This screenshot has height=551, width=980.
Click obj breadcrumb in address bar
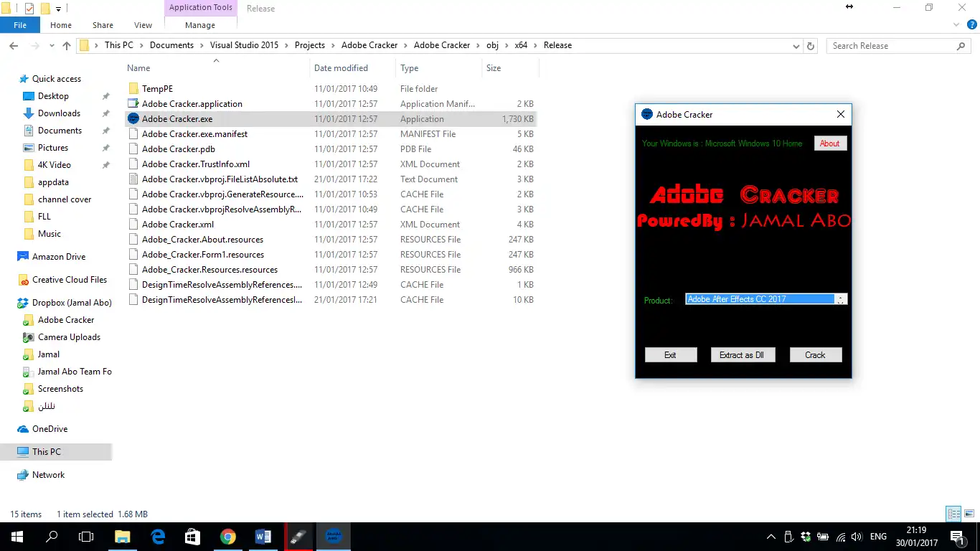[x=492, y=45]
